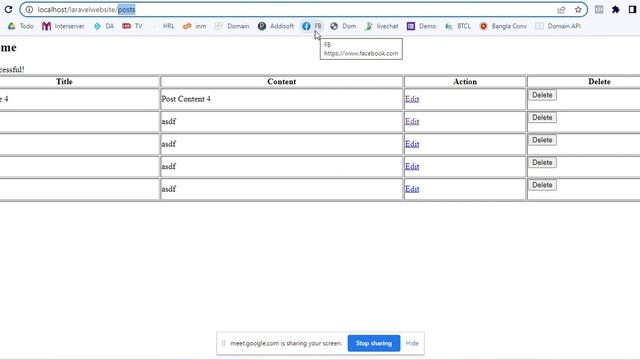Viewport: 640px width, 360px height.
Task: Open the Interserver bookmark
Action: 63,26
